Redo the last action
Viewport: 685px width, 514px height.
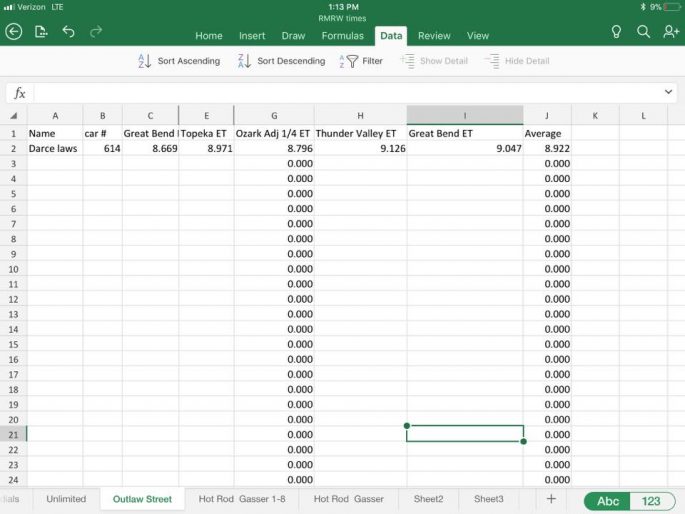point(96,32)
